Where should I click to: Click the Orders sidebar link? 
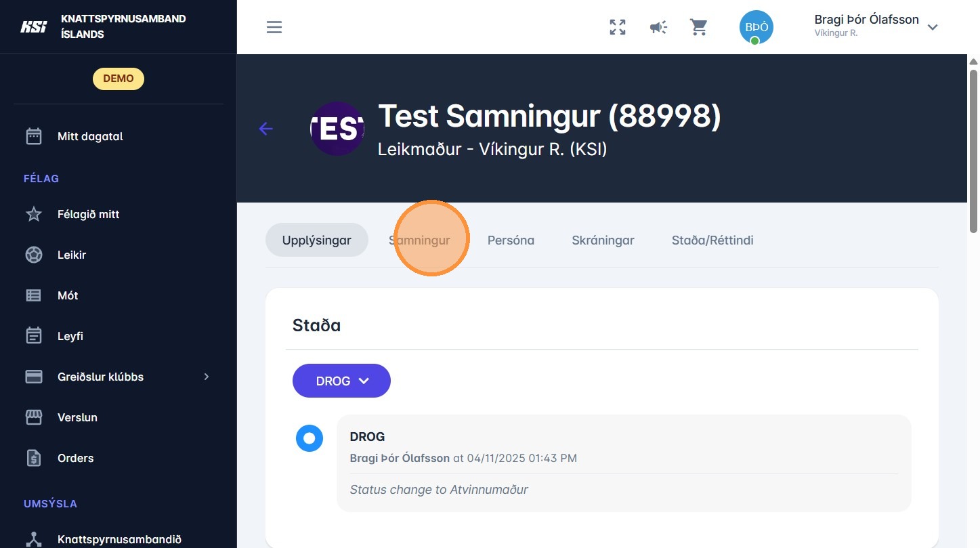pyautogui.click(x=75, y=458)
